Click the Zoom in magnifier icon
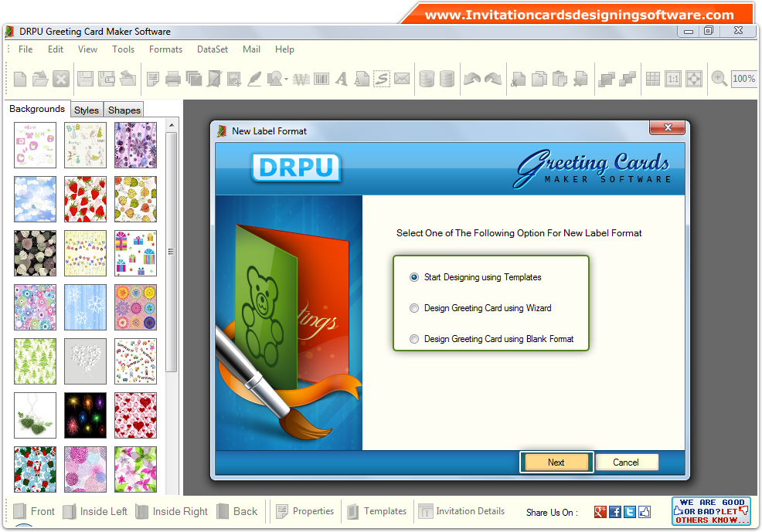The image size is (762, 532). click(x=719, y=79)
